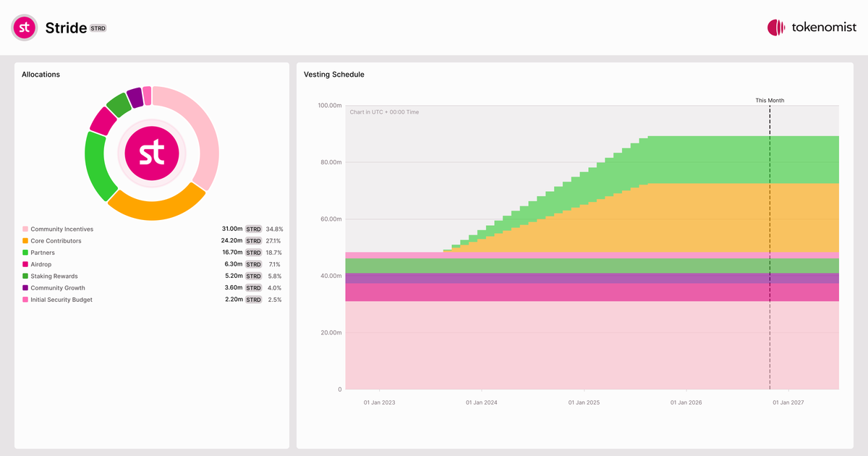Click the Stride logo icon in header

[25, 28]
